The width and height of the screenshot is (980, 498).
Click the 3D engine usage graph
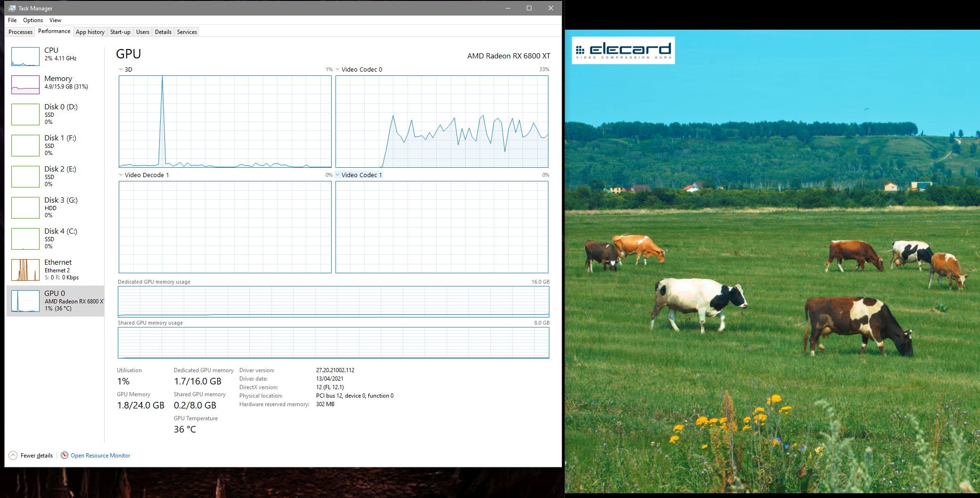coord(225,122)
